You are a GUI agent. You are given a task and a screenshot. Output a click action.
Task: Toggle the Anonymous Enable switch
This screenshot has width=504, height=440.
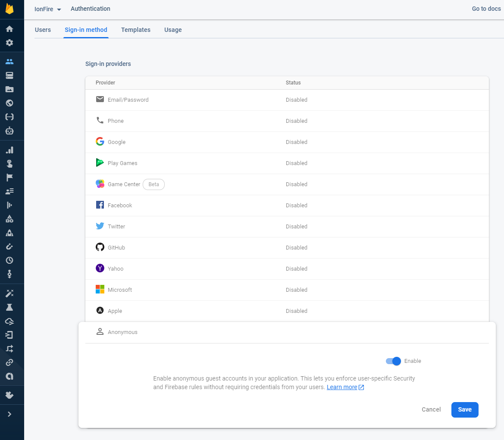pyautogui.click(x=393, y=361)
